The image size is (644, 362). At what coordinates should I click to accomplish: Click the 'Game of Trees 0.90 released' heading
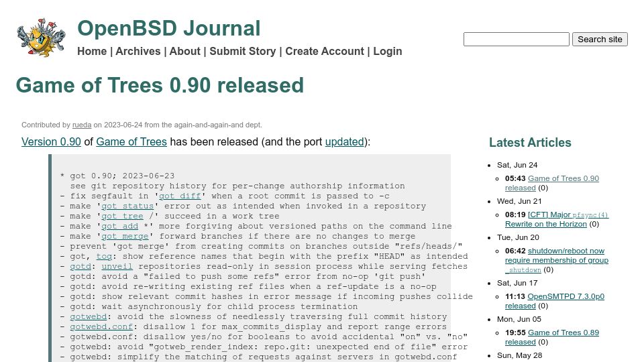click(160, 85)
